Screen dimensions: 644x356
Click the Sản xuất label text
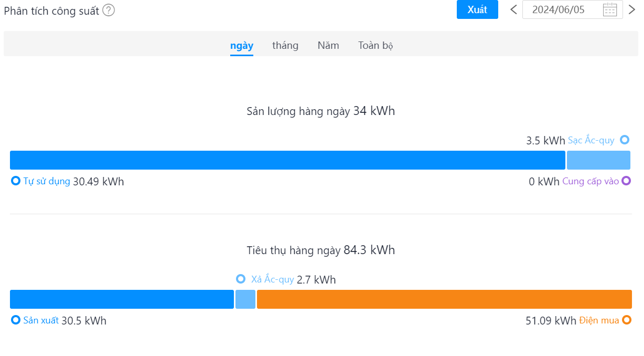coord(41,320)
